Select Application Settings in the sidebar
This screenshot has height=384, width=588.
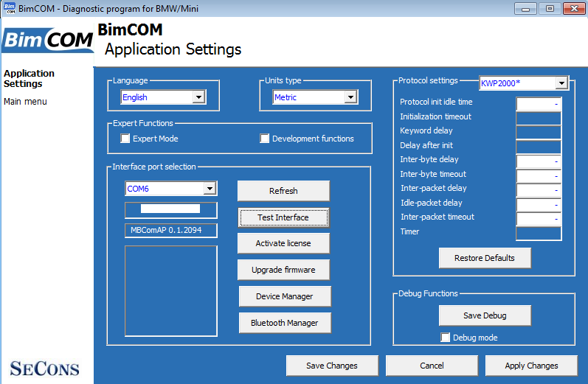click(29, 78)
